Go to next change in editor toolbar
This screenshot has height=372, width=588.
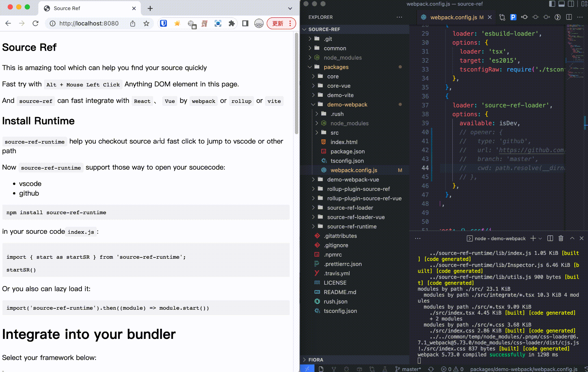point(547,17)
